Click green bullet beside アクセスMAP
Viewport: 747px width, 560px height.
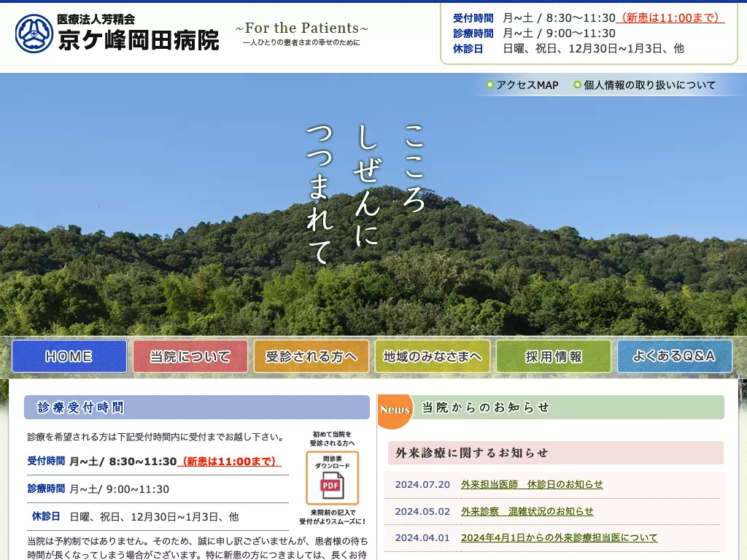pyautogui.click(x=489, y=85)
